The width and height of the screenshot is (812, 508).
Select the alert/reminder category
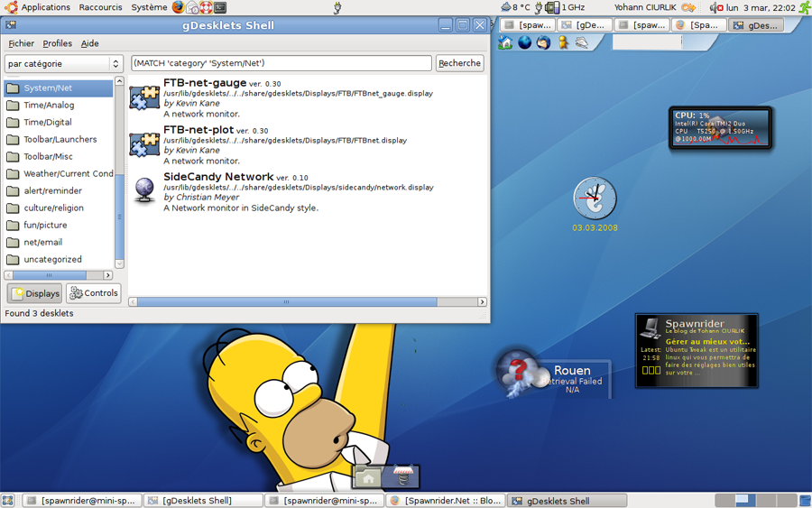coord(59,190)
